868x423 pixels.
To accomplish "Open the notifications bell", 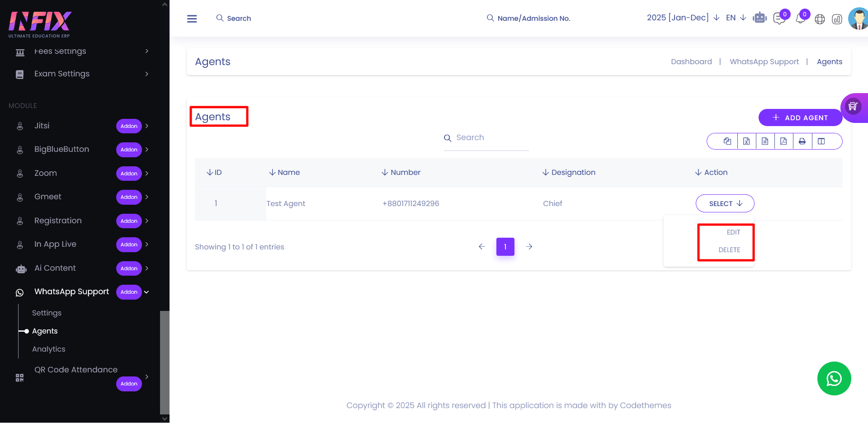I will [800, 19].
